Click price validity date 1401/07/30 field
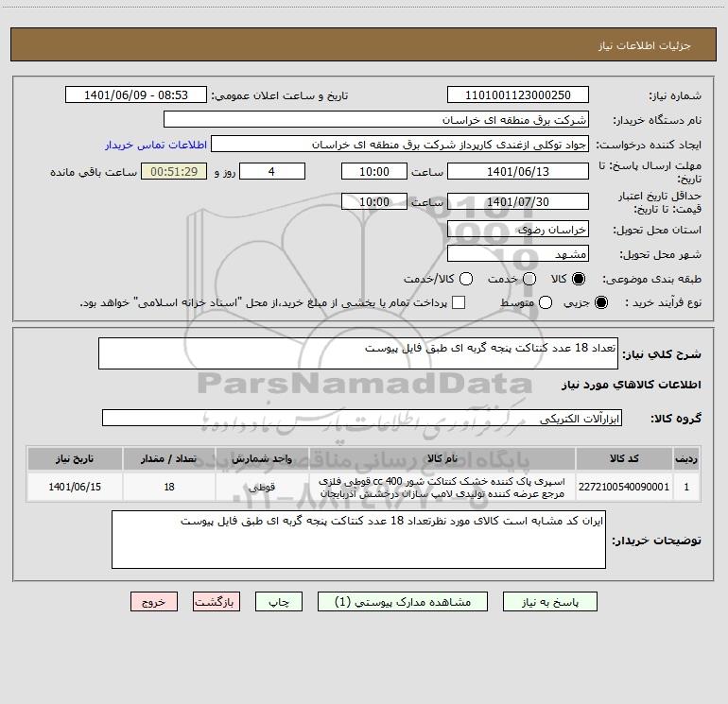728x704 pixels. click(518, 201)
